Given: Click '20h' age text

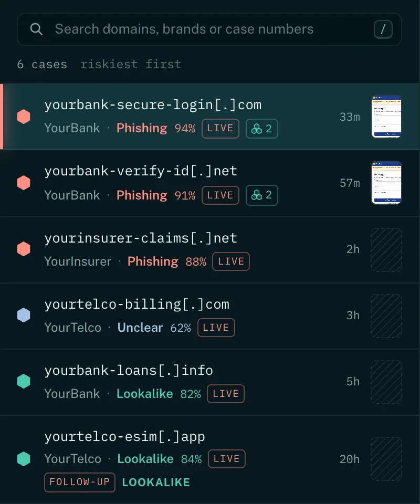Looking at the screenshot, I should click(350, 459).
